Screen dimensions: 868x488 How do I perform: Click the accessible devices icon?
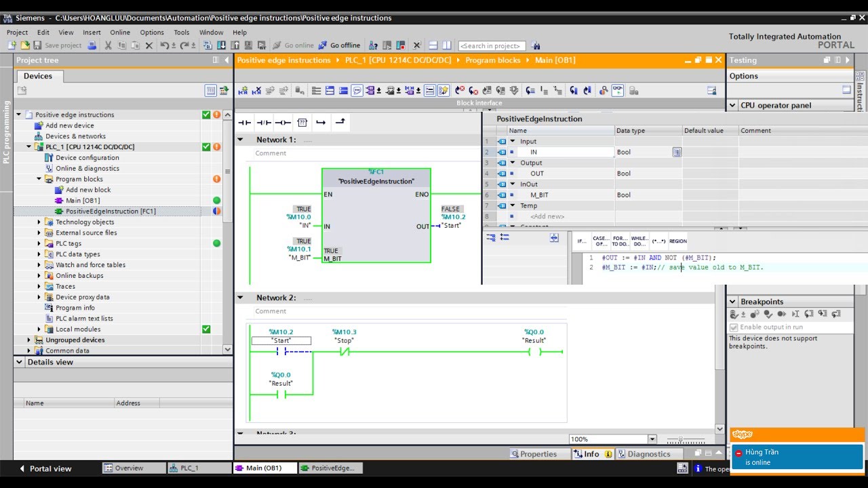[x=373, y=45]
